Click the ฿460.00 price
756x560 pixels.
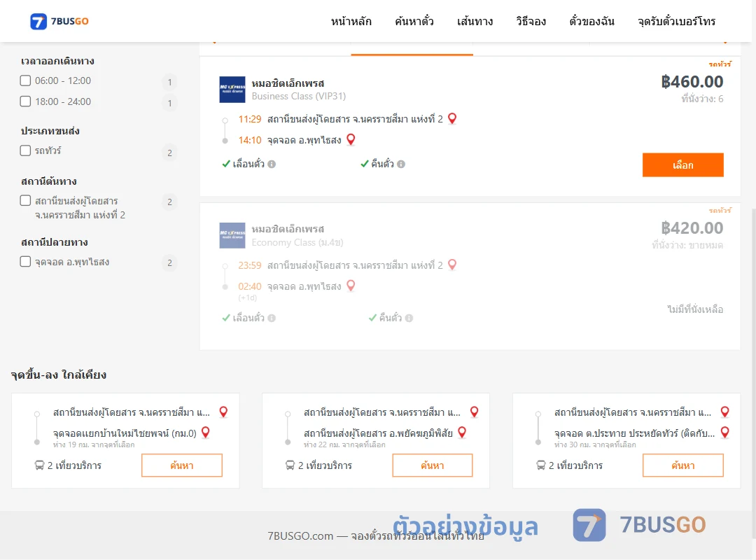[x=692, y=81]
